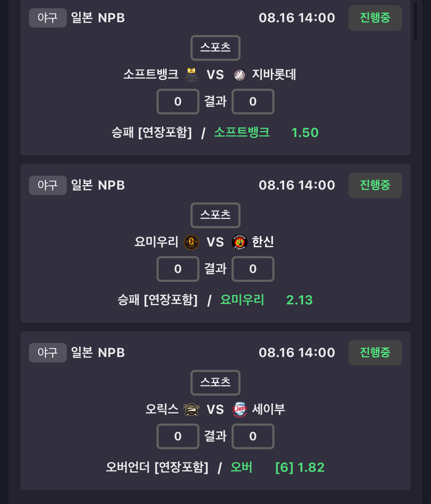Image resolution: width=431 pixels, height=504 pixels.
Task: Select 스포츠 tag in 오릭스 match card
Action: click(x=215, y=383)
